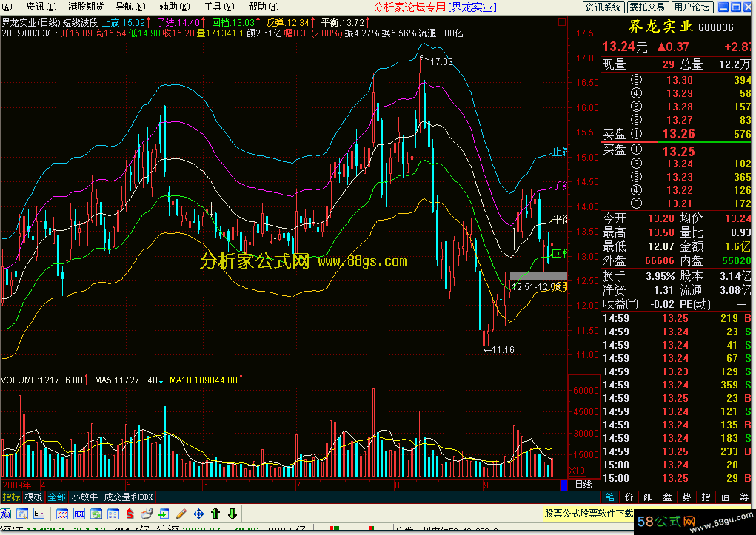Click the 平衡:13.72 indicator value

343,23
